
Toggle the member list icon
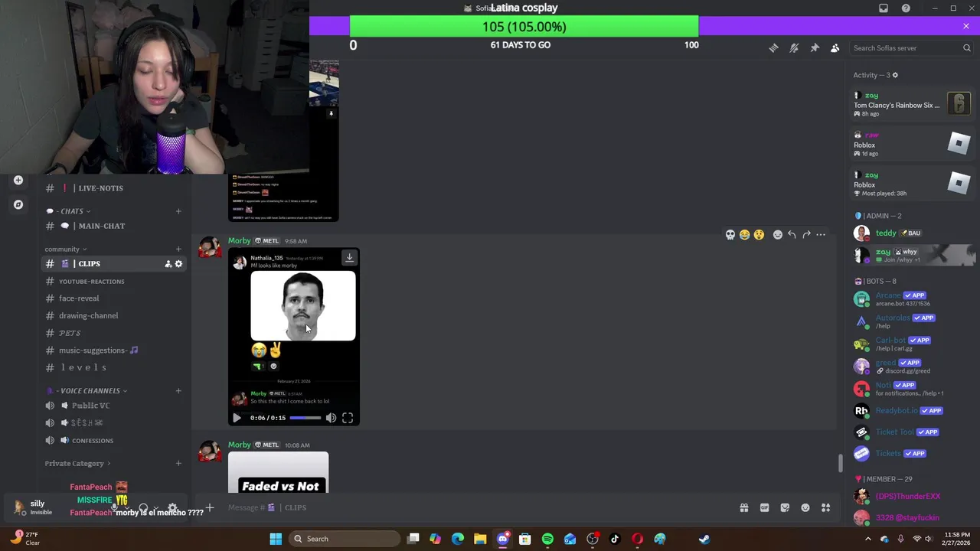[835, 48]
